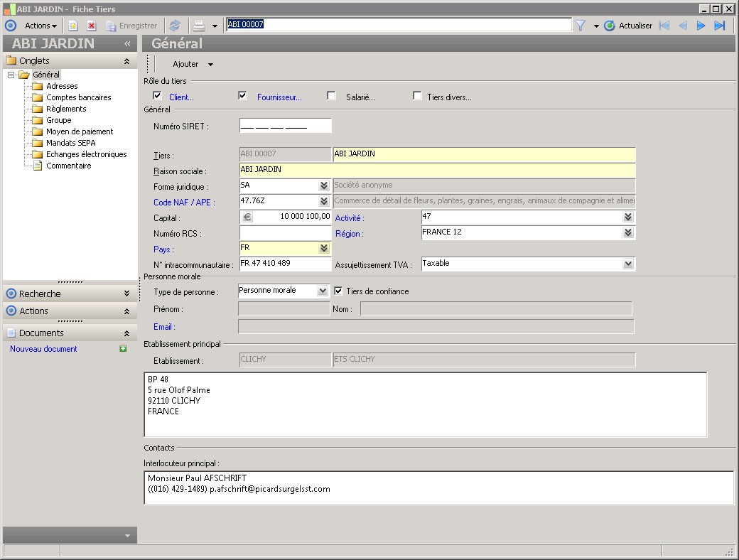Jump to the last record arrow
Screen dimensions: 739x560
coord(719,26)
